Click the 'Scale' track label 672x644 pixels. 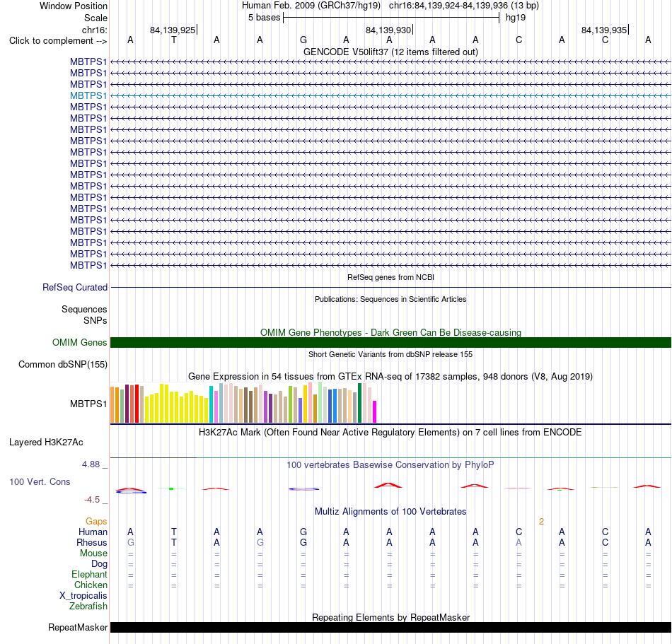(95, 18)
